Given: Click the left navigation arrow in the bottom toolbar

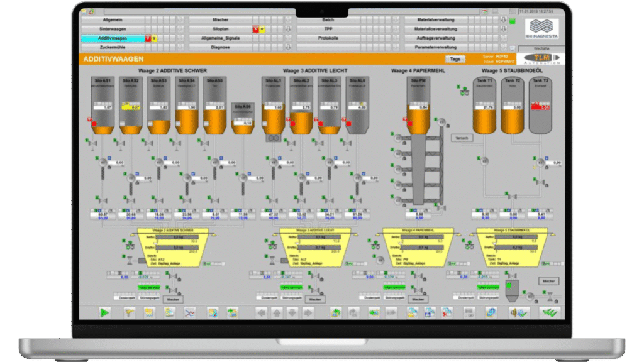Looking at the screenshot, I should (x=261, y=313).
